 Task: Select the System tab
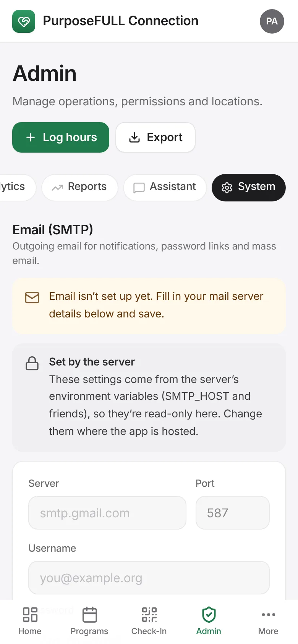249,187
